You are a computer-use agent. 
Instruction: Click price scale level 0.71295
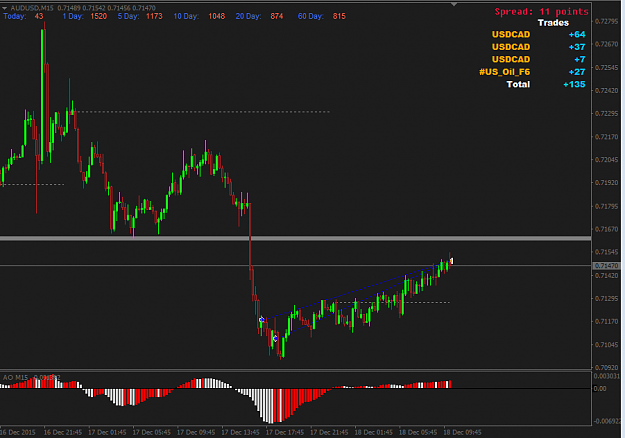tap(606, 299)
